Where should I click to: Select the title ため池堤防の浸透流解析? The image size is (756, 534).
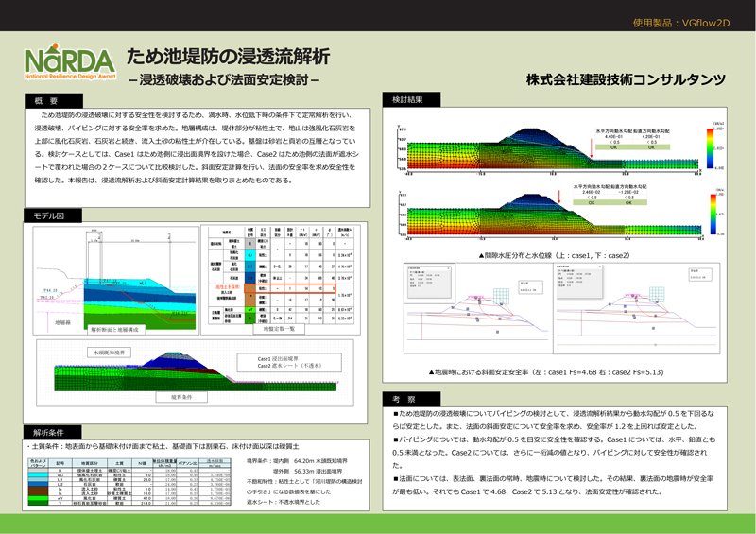point(229,57)
